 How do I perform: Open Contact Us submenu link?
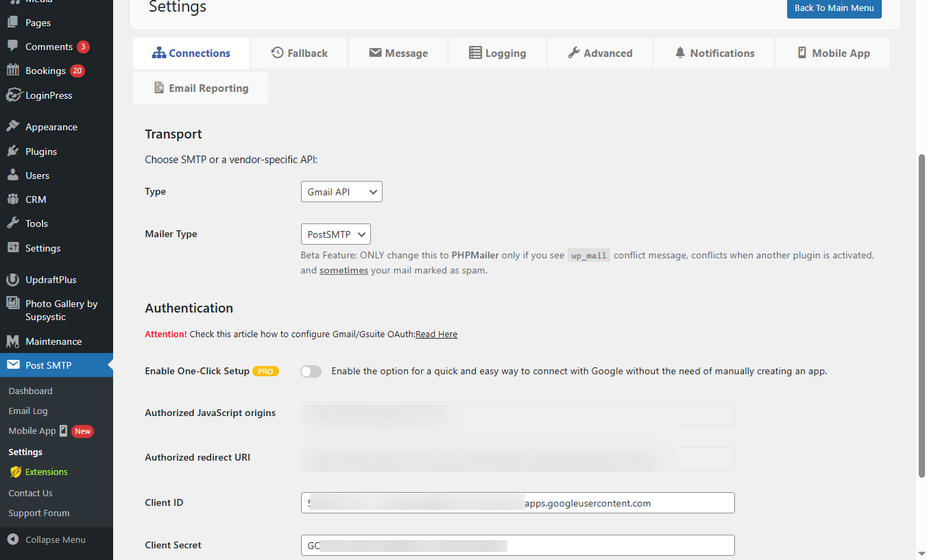tap(30, 493)
